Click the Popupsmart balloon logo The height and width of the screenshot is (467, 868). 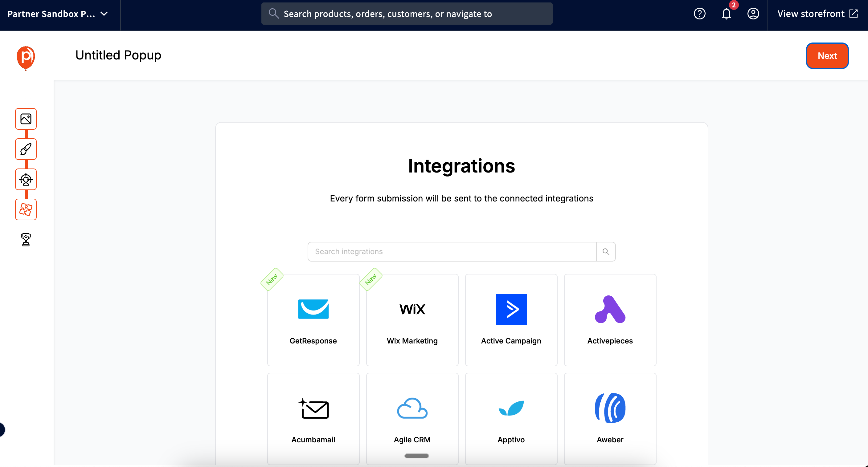[x=26, y=58]
